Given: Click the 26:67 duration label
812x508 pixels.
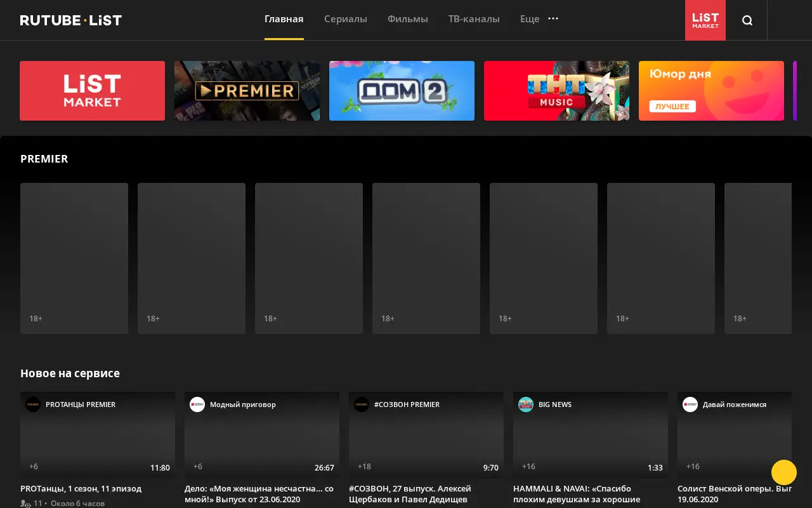Looking at the screenshot, I should coord(324,468).
